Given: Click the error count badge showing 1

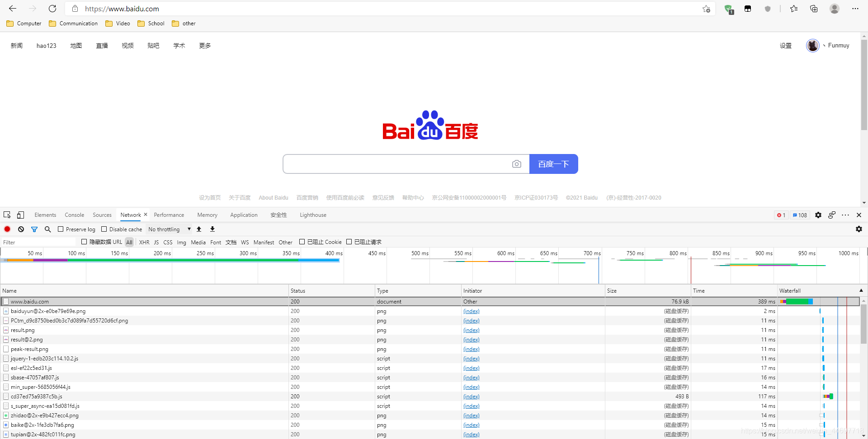Looking at the screenshot, I should (x=781, y=215).
